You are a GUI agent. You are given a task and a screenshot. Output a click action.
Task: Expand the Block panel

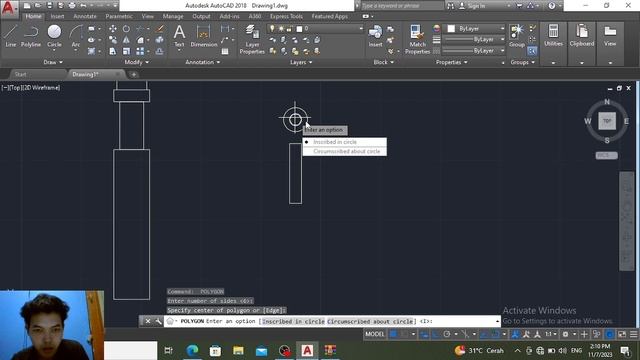click(384, 62)
